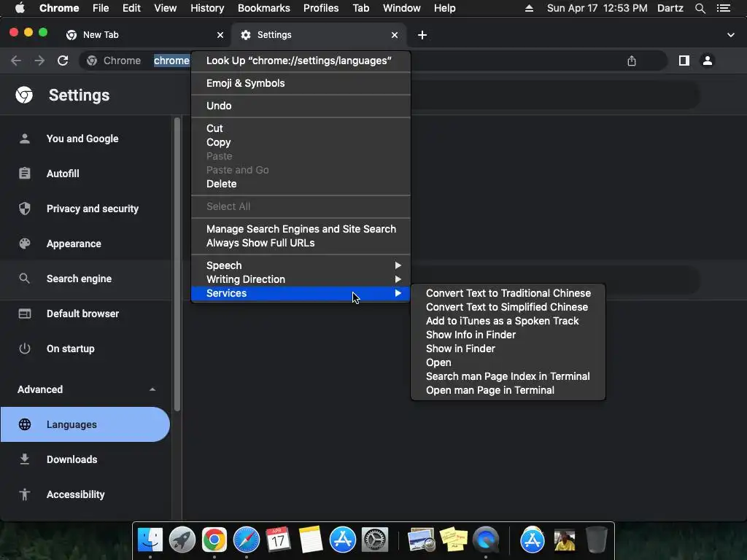
Task: Click the Accessibility figure icon
Action: pos(25,494)
